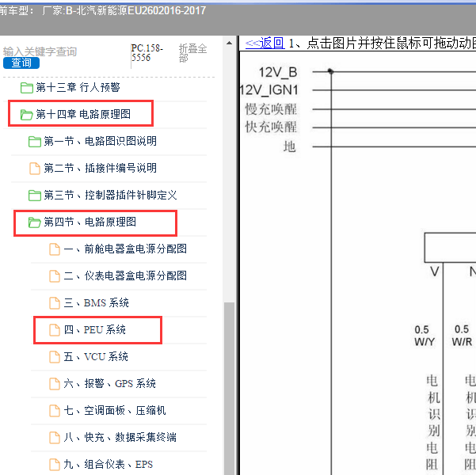Open 第三节、控制器插件针脚定义 section

click(x=111, y=195)
